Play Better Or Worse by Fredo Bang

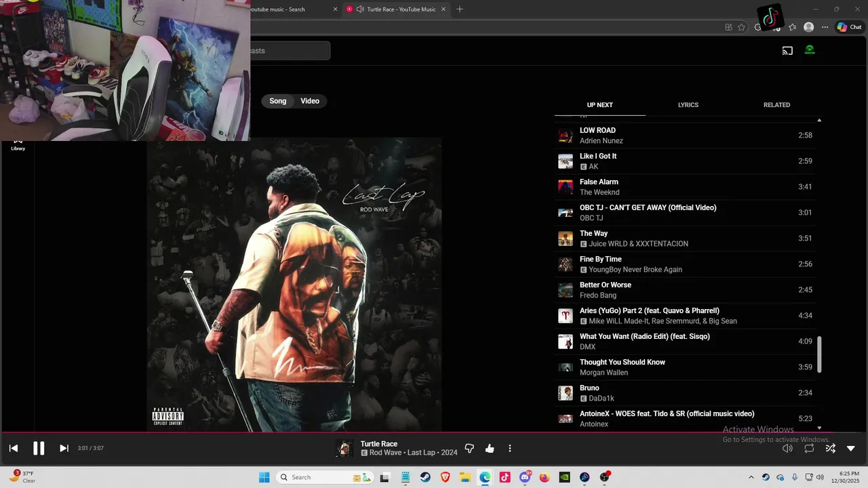[686, 290]
